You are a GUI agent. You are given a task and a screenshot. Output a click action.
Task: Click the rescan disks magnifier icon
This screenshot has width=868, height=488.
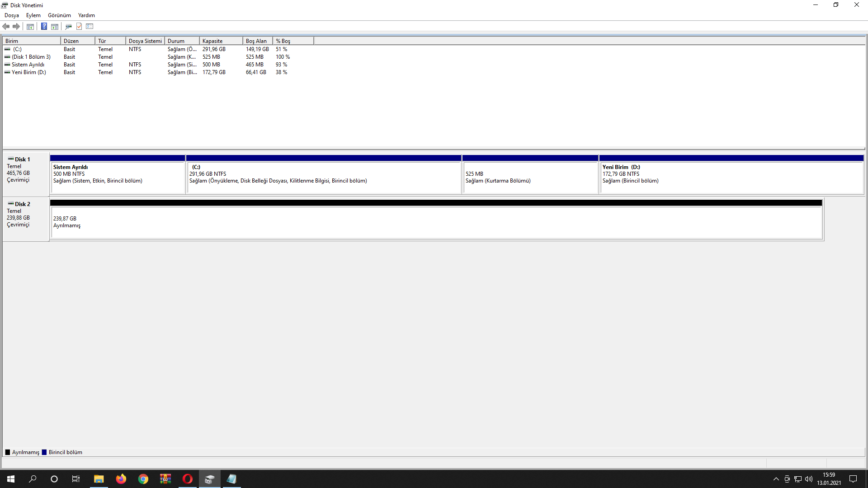68,27
